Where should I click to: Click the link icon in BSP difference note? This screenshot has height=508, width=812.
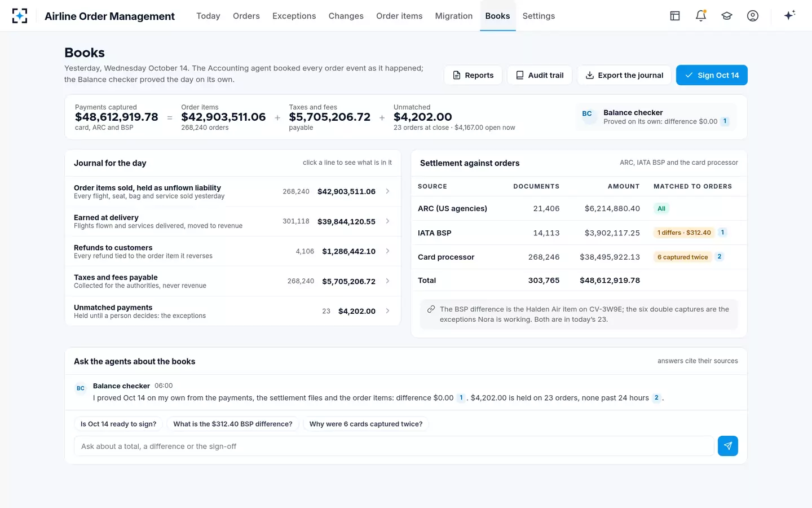tap(431, 309)
